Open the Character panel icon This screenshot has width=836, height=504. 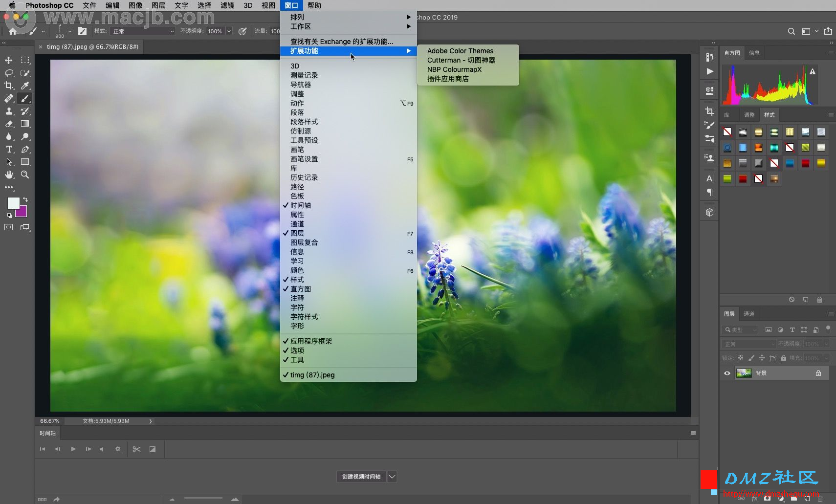pyautogui.click(x=709, y=178)
